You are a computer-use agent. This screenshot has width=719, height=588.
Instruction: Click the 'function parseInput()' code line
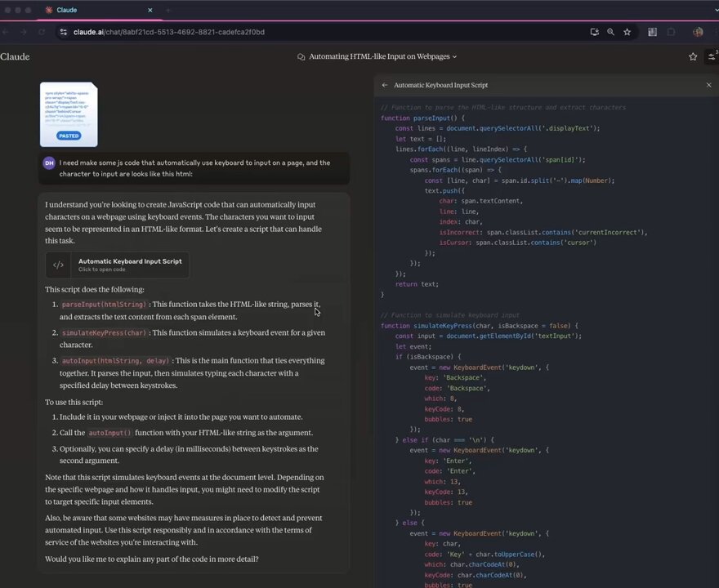(x=422, y=118)
